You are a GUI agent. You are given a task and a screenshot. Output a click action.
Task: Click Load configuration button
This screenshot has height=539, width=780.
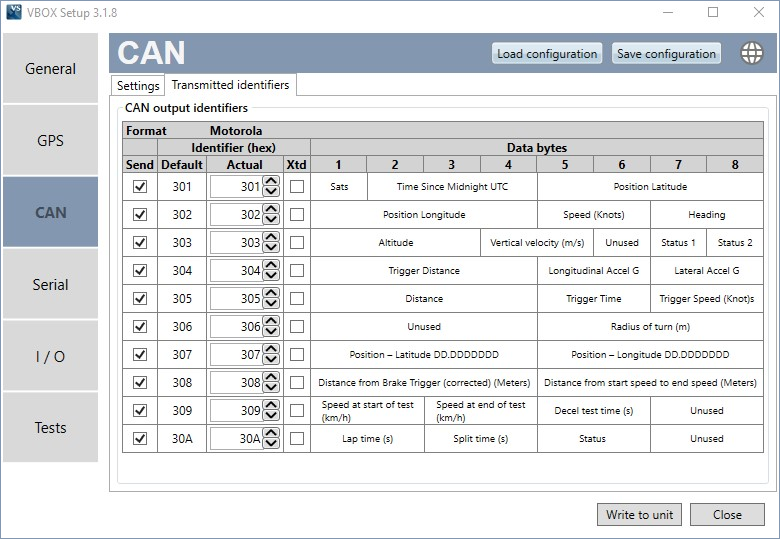547,53
